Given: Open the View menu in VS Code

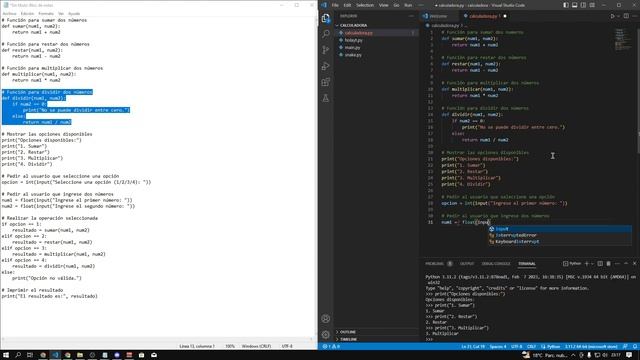Looking at the screenshot, I should tap(384, 5).
